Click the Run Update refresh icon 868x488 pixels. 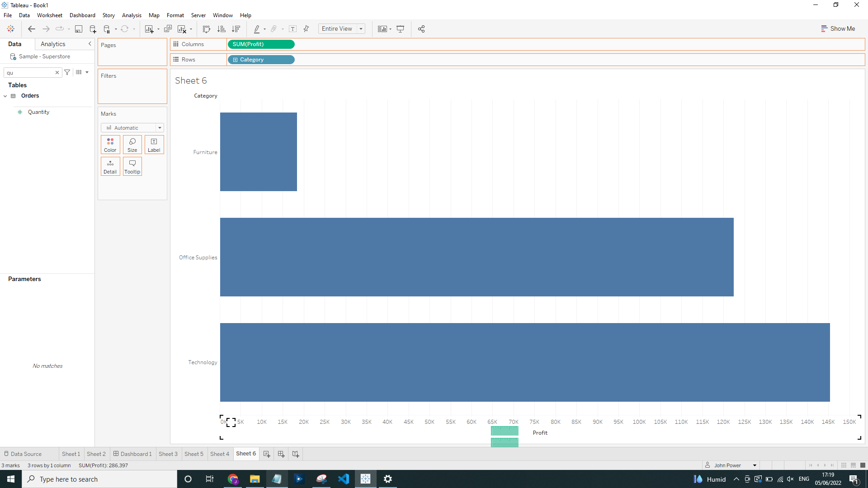point(124,29)
